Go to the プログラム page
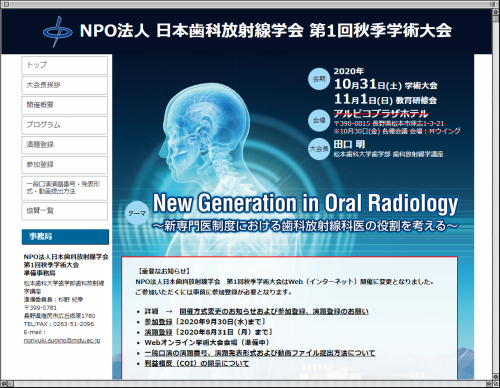 [x=65, y=125]
